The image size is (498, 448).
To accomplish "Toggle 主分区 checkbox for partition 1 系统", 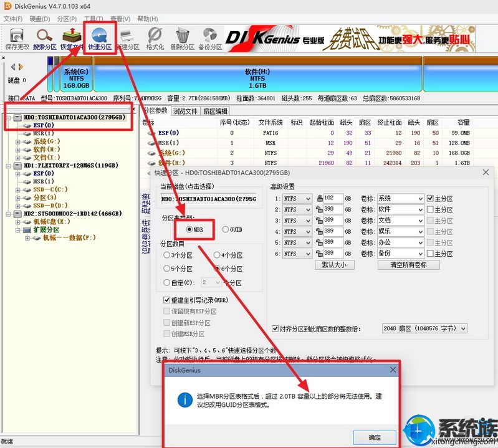I will (430, 198).
